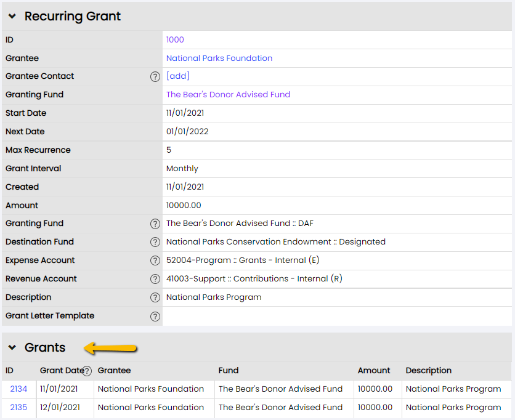Select National Parks Conservation Endowment :: Designated text

(276, 241)
